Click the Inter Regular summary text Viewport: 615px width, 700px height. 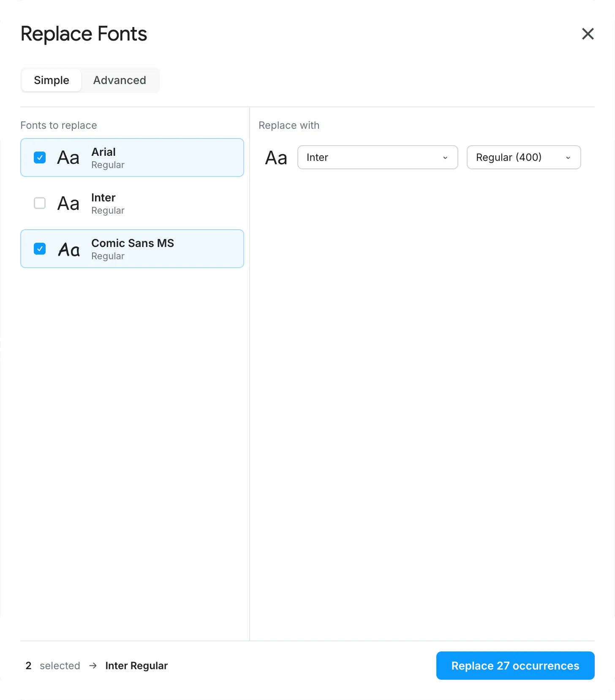coord(136,666)
